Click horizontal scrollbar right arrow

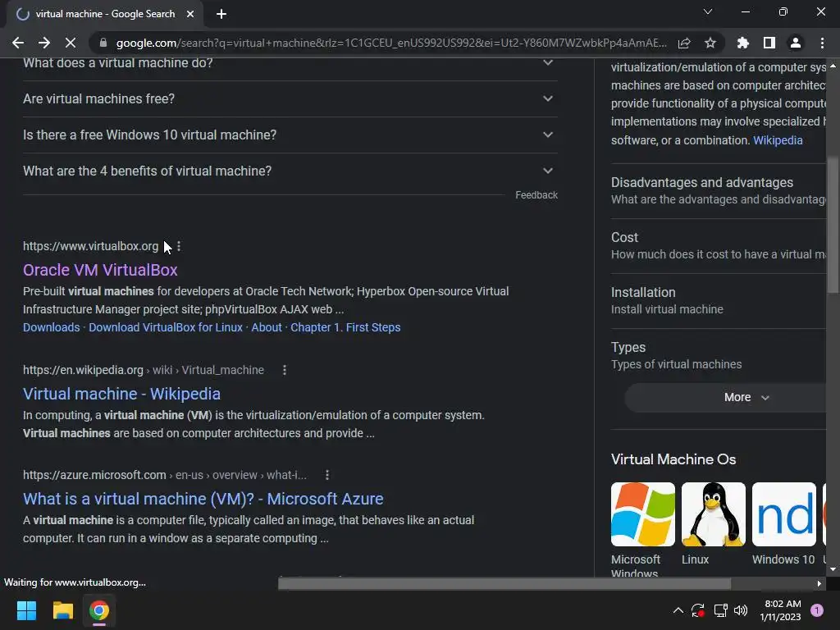coord(819,583)
